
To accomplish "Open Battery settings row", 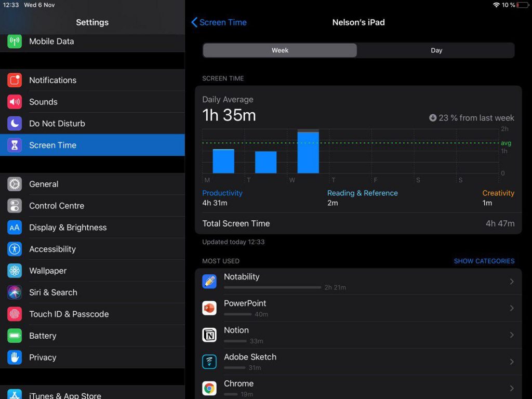I will point(92,336).
